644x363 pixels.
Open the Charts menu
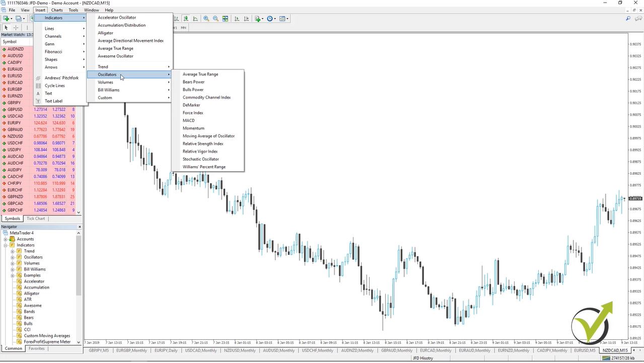pyautogui.click(x=57, y=10)
